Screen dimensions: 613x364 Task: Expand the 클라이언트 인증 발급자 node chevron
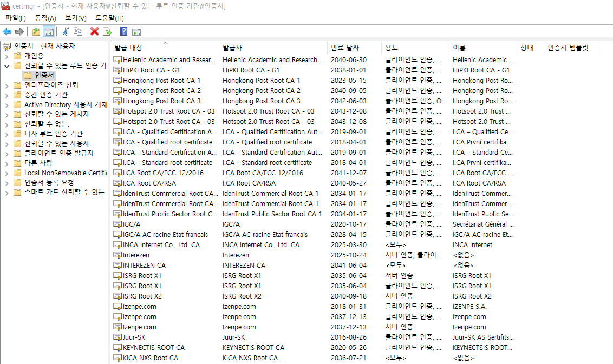click(x=6, y=154)
